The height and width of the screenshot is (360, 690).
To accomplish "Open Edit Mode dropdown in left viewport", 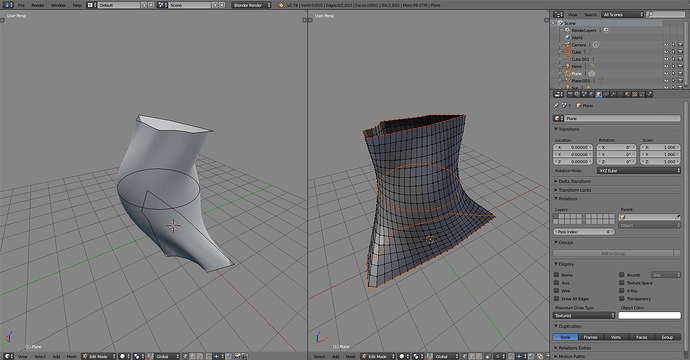I will [x=99, y=356].
